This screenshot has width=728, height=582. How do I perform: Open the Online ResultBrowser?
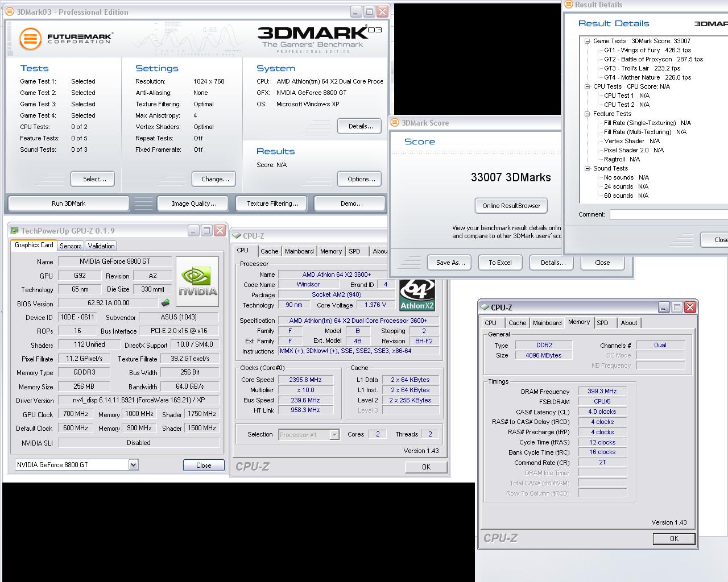[x=511, y=206]
